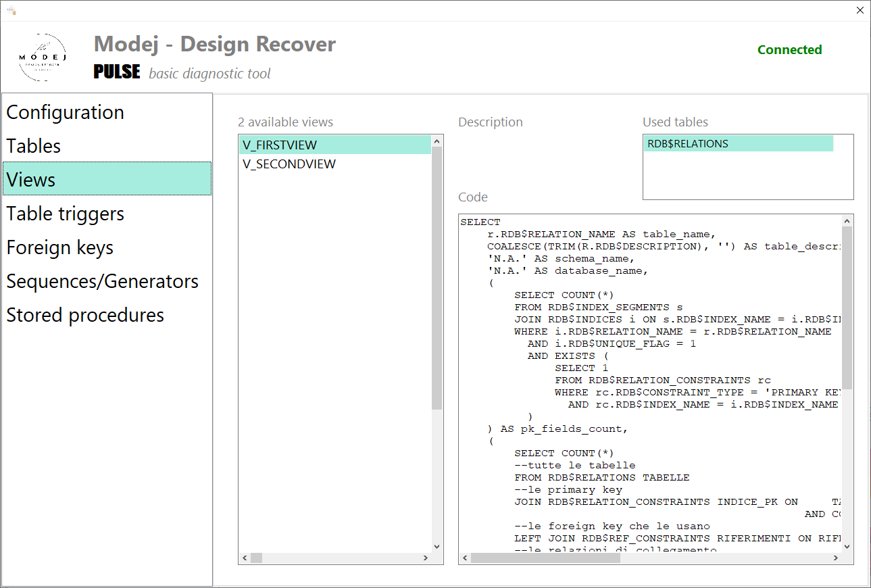
Task: Click the "FROM RDB$INDEX_SEGMENTS s" code line
Action: click(x=599, y=307)
